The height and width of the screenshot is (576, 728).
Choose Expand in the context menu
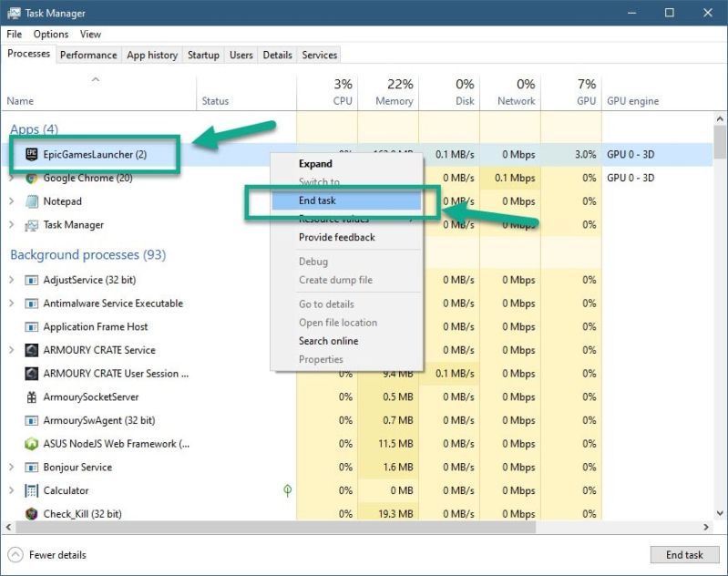point(346,164)
